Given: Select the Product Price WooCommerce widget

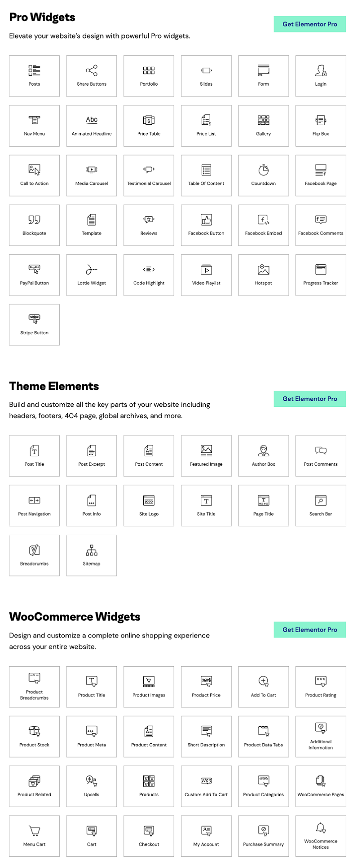Looking at the screenshot, I should 206,687.
